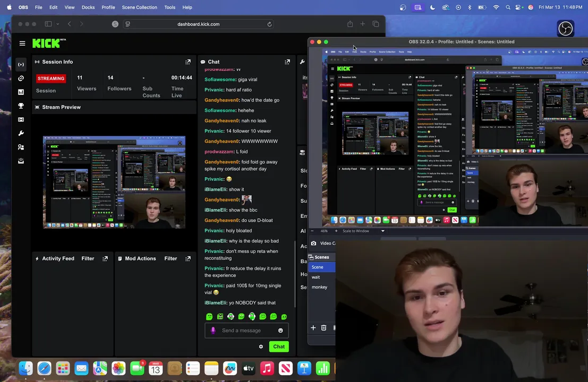Image resolution: width=588 pixels, height=382 pixels.
Task: Toggle Wi-Fi status in menu bar
Action: (496, 7)
